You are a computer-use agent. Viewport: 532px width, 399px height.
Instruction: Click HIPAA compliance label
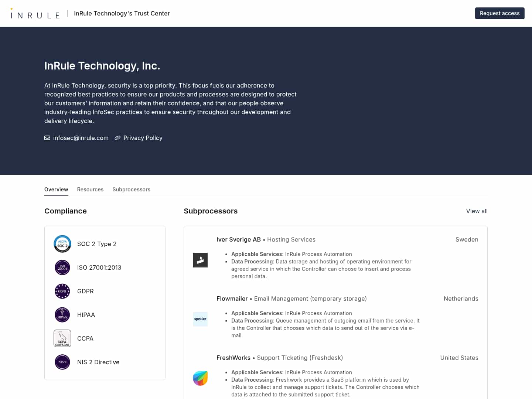[86, 315]
